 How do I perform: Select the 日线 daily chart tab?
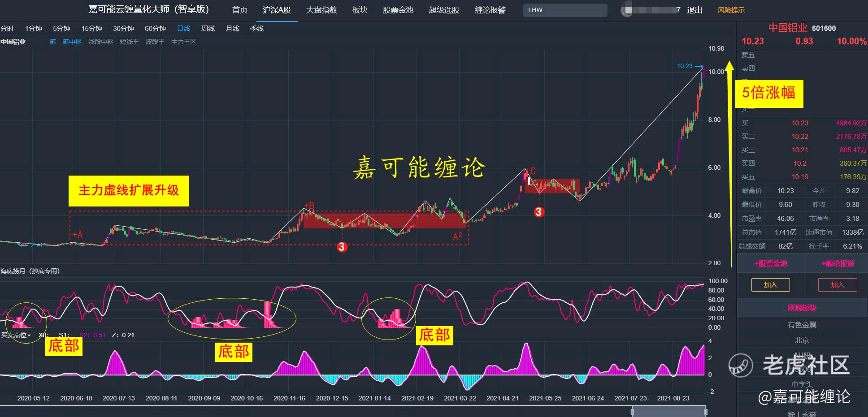pyautogui.click(x=183, y=29)
